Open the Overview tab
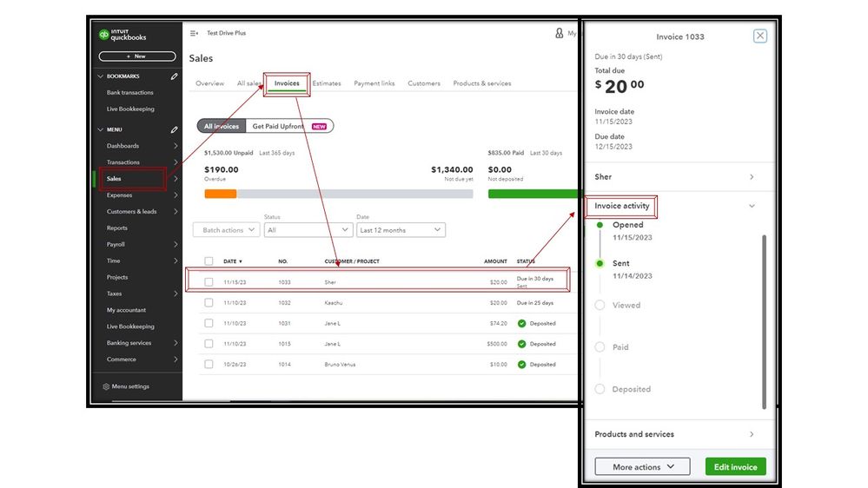Viewport: 868px width, 488px height. (x=209, y=83)
